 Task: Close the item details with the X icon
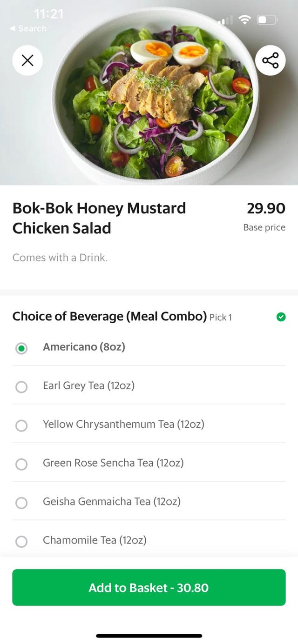coord(27,60)
